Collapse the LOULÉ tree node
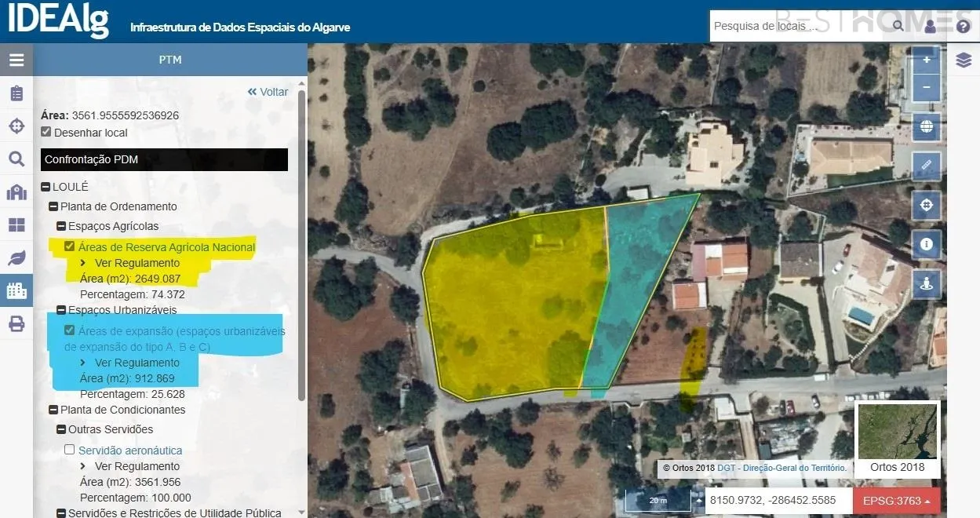Screen dimensions: 980x518 click(x=46, y=188)
